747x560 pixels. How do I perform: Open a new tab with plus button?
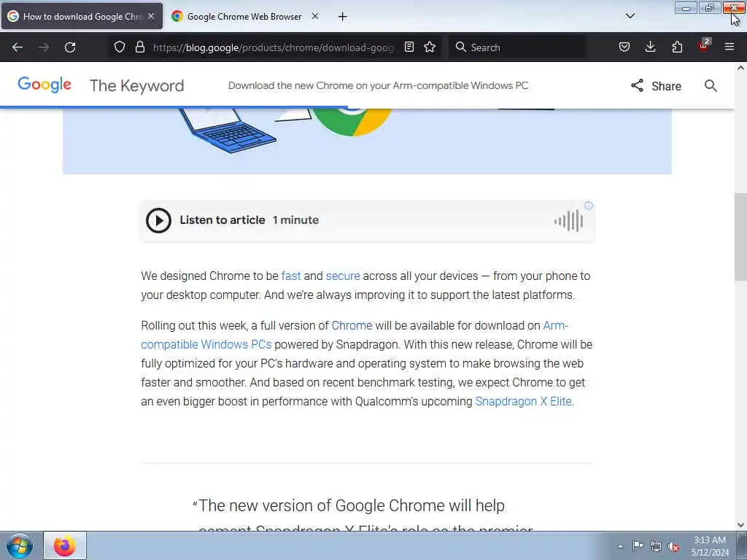(343, 17)
